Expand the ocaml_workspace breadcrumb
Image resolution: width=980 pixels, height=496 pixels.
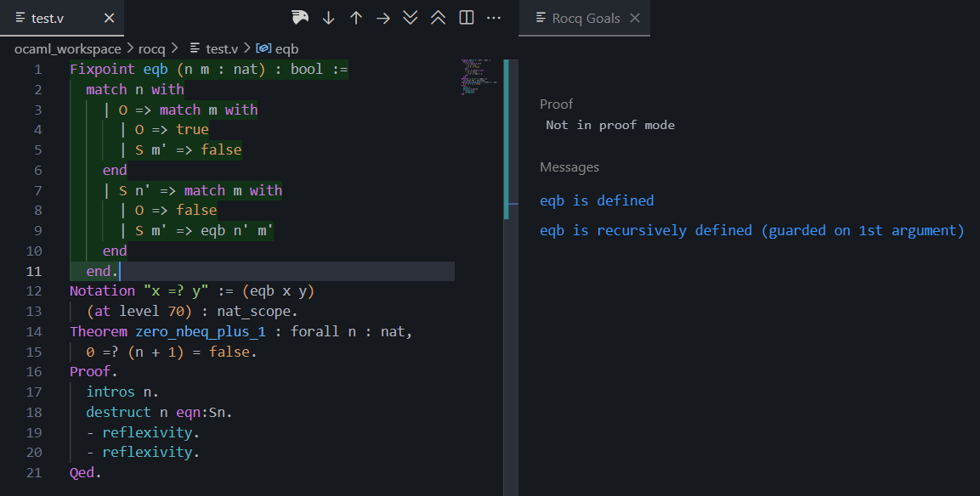coord(68,49)
